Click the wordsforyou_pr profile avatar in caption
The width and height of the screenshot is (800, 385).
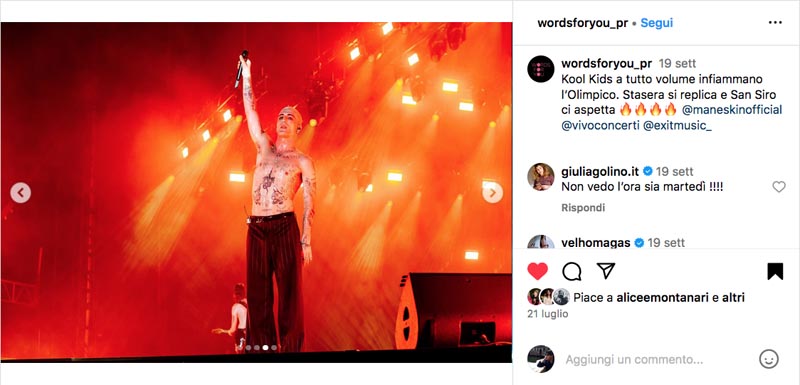pyautogui.click(x=541, y=69)
